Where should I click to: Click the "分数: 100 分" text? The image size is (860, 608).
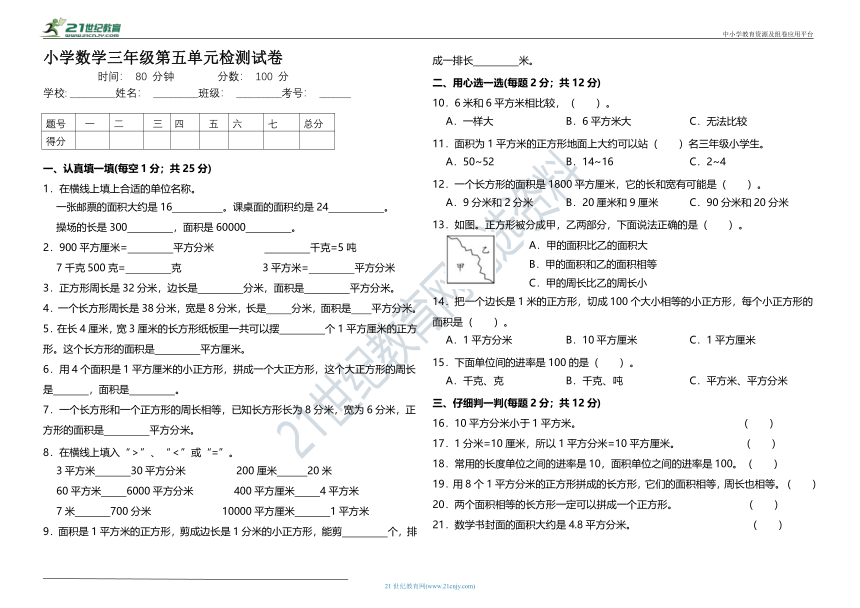click(x=253, y=77)
